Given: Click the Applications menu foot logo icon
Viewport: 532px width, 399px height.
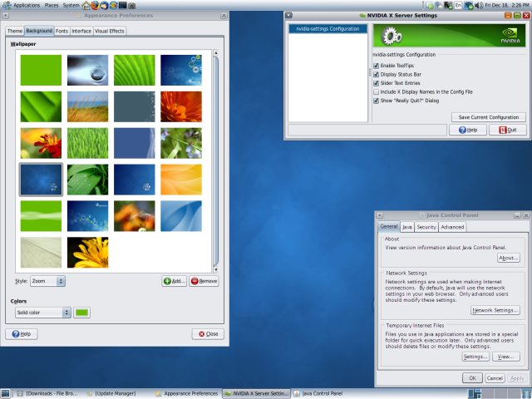Looking at the screenshot, I should (x=6, y=5).
